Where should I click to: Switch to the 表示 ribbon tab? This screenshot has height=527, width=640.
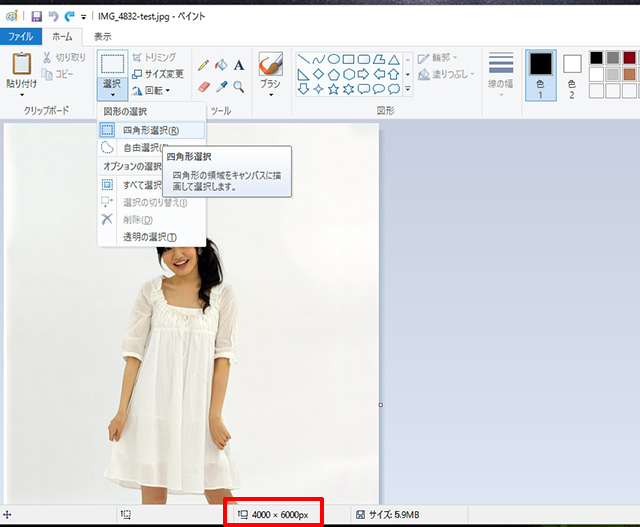tap(103, 36)
